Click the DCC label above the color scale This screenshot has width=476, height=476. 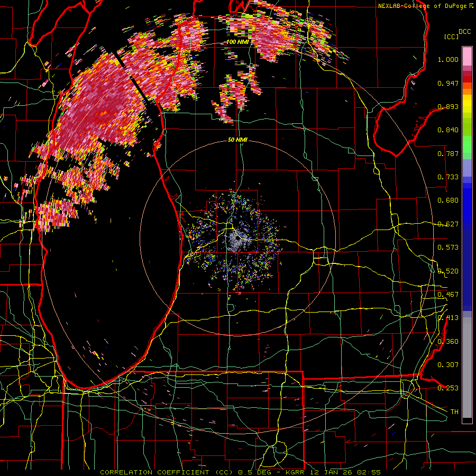point(464,31)
